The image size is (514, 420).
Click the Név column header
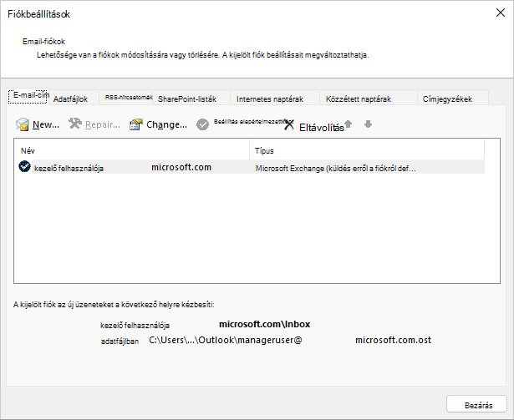point(131,150)
